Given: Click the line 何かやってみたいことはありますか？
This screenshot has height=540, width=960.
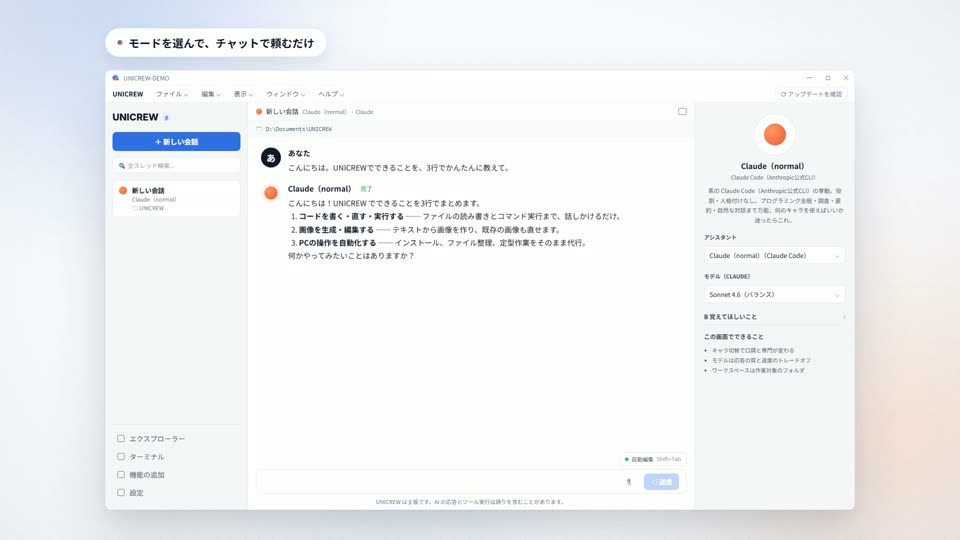Looking at the screenshot, I should pyautogui.click(x=351, y=256).
